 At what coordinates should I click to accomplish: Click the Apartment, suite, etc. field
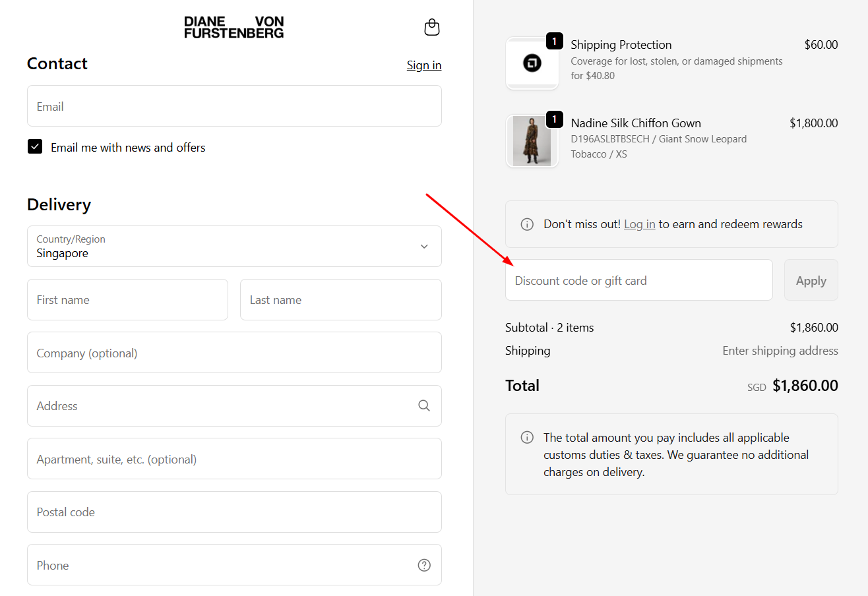(234, 459)
